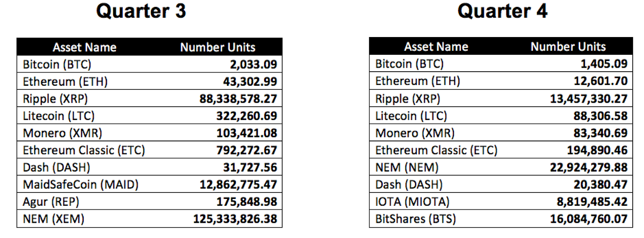Click Bitcoin units value 2,033.09
Image resolution: width=644 pixels, height=238 pixels.
pos(254,64)
